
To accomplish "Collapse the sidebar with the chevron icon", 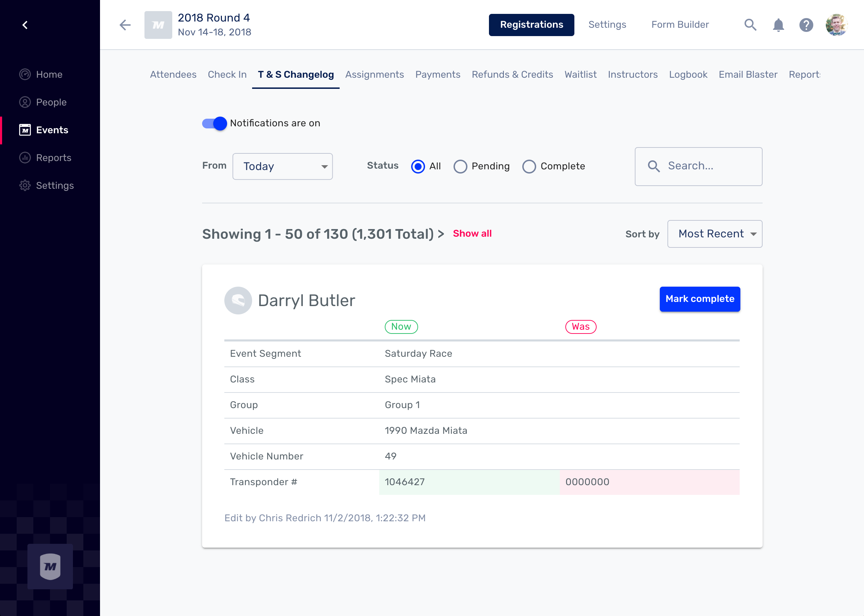I will 25,25.
